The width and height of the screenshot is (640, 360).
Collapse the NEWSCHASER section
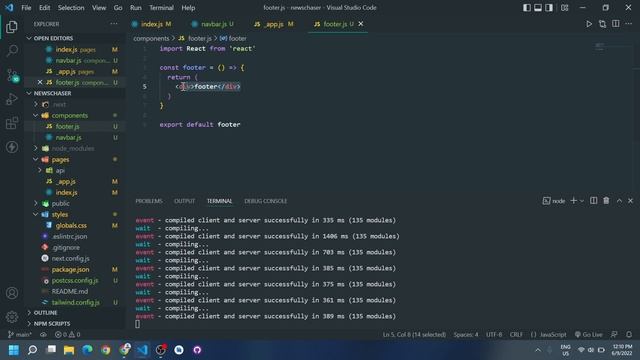pyautogui.click(x=52, y=93)
